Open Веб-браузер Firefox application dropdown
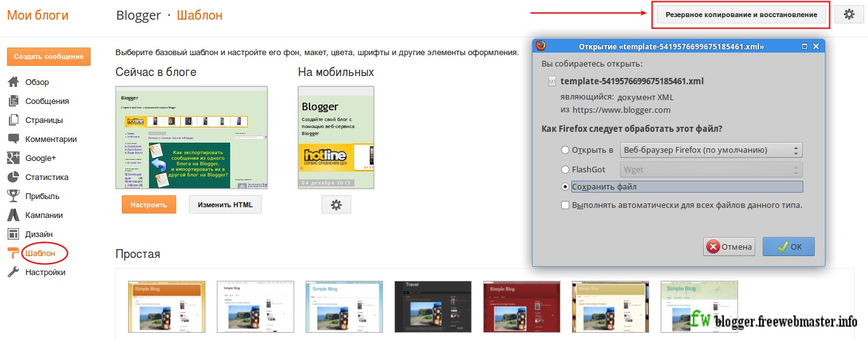 point(711,150)
